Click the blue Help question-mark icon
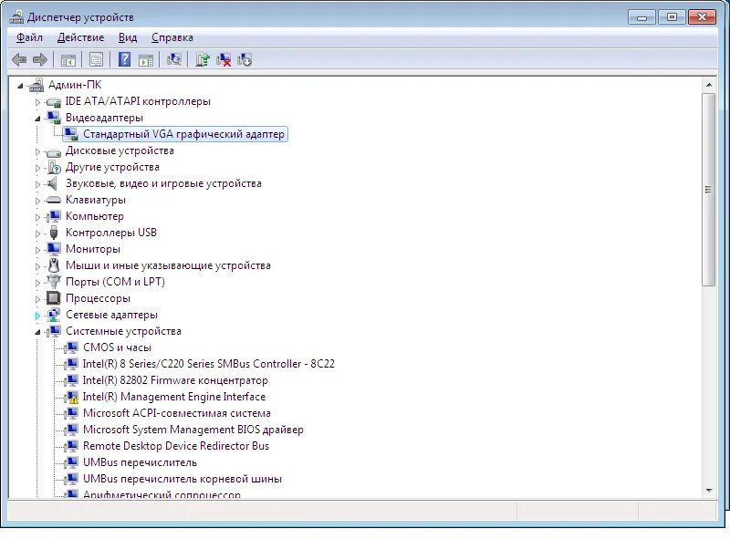 pos(124,59)
